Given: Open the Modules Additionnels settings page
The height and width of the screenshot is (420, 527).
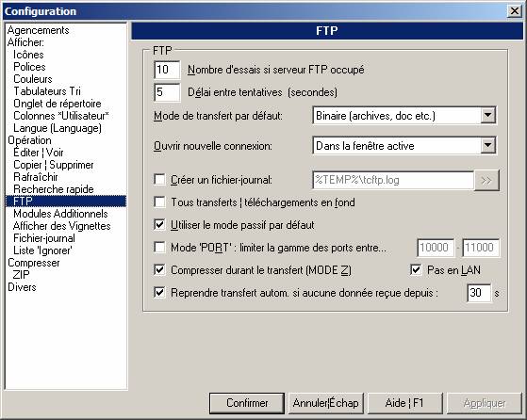Looking at the screenshot, I should 60,214.
